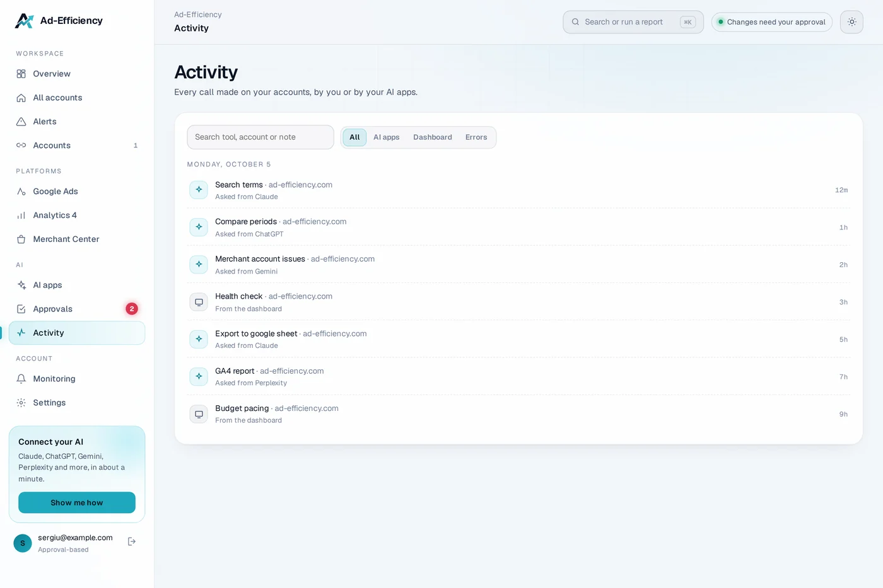Click the S user avatar
Viewport: 883px width, 588px height.
(23, 543)
